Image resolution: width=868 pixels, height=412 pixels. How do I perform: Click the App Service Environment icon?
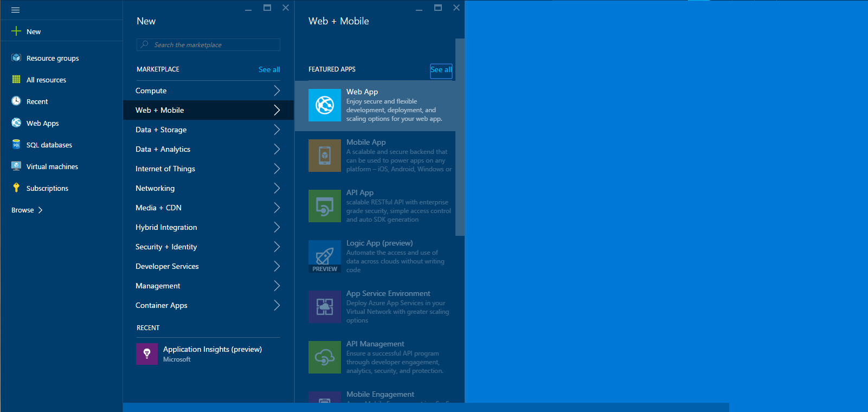(325, 307)
